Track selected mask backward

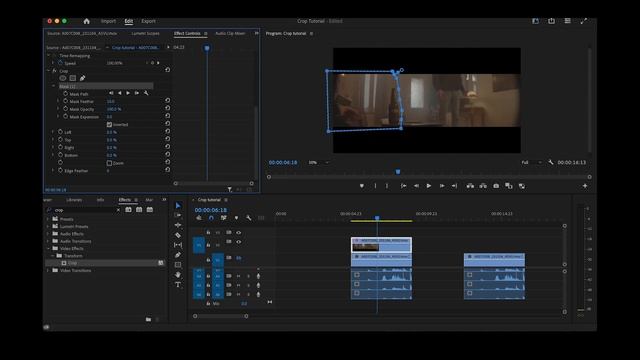[120, 93]
